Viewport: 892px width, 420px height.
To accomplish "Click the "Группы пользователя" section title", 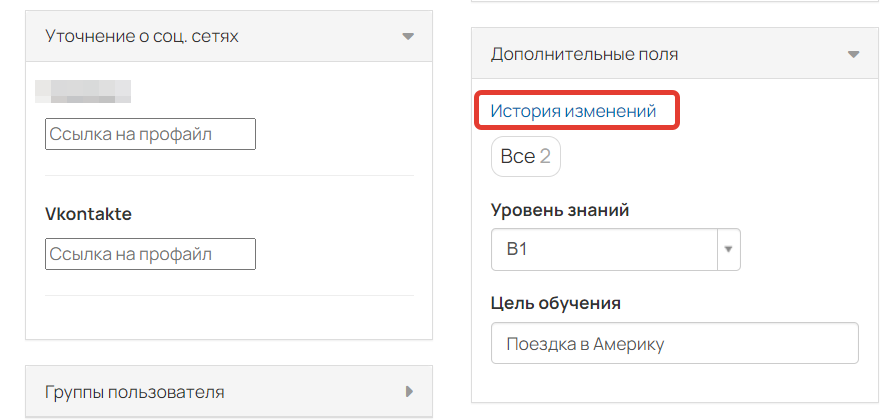I will tap(134, 392).
